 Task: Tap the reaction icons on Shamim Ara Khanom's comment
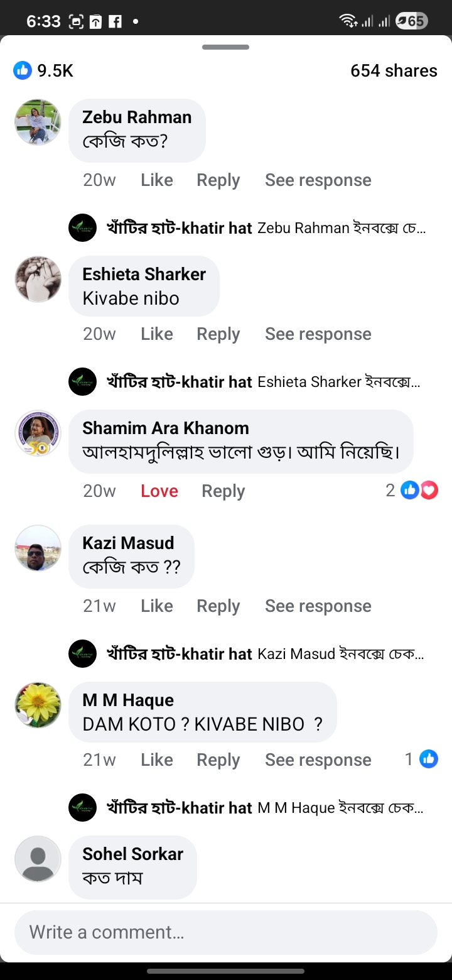click(419, 491)
